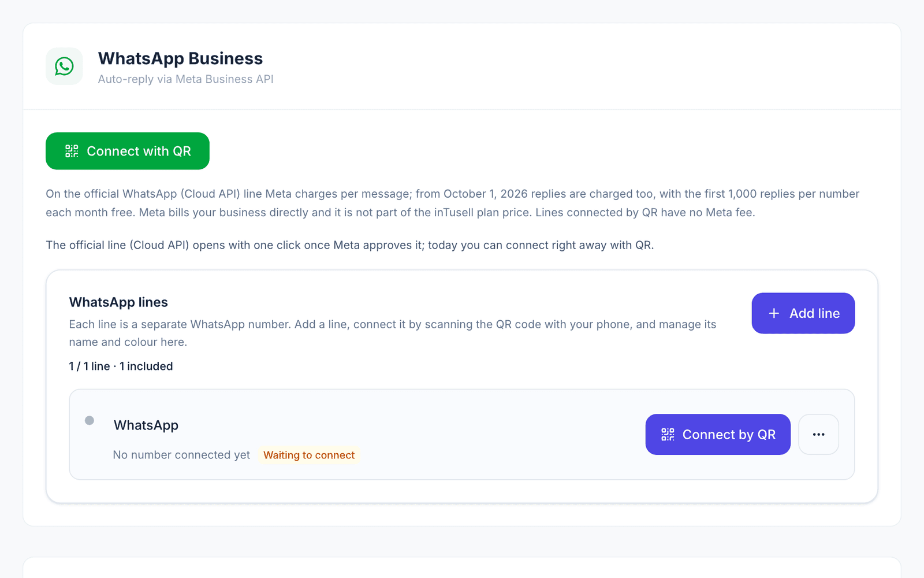Click 'Auto-reply via Meta Business API' subtitle
Viewport: 924px width, 578px height.
click(185, 79)
